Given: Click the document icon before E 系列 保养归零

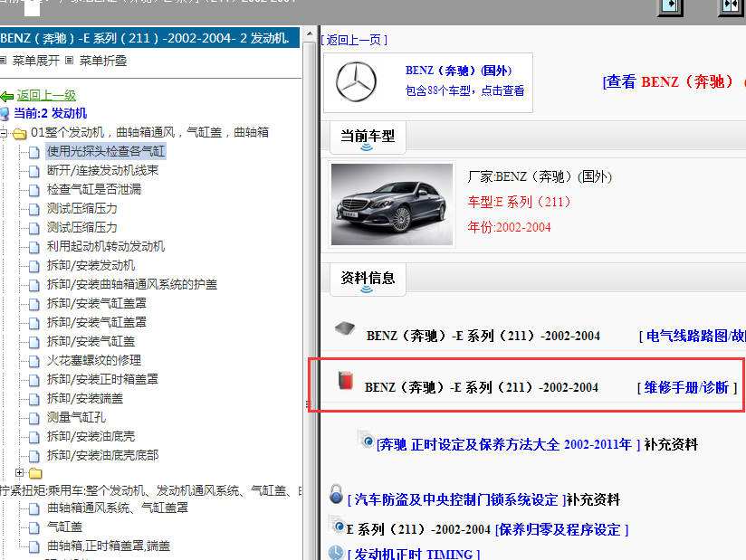Looking at the screenshot, I should click(337, 526).
